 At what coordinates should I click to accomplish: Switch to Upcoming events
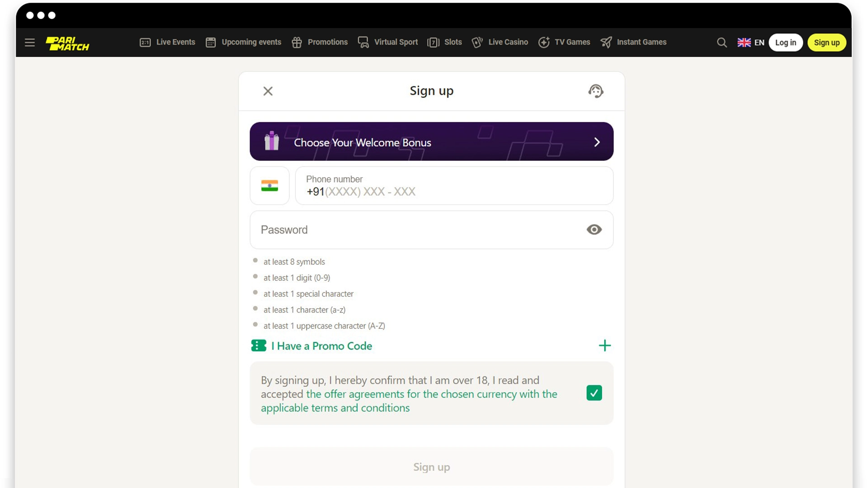coord(243,42)
